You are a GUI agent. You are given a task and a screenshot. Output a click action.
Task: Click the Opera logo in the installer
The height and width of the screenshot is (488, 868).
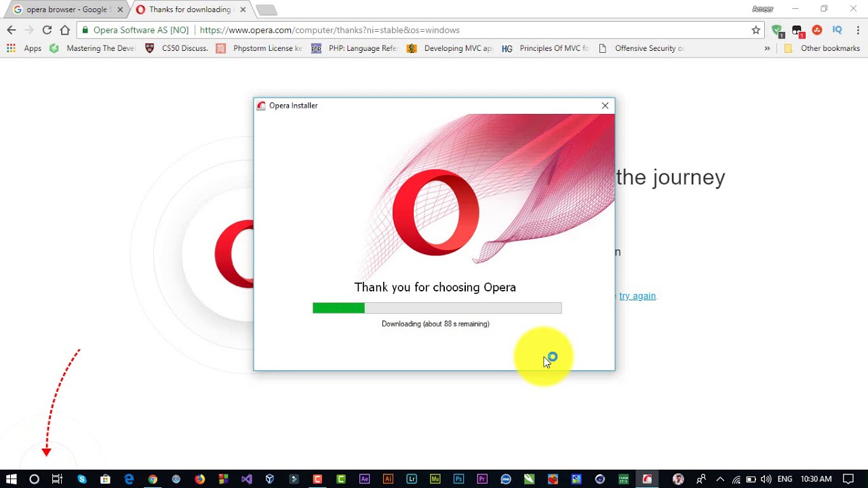435,213
